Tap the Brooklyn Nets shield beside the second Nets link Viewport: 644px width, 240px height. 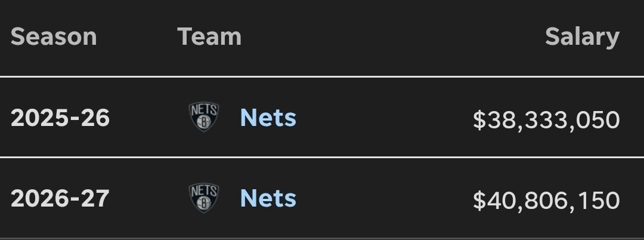[204, 198]
